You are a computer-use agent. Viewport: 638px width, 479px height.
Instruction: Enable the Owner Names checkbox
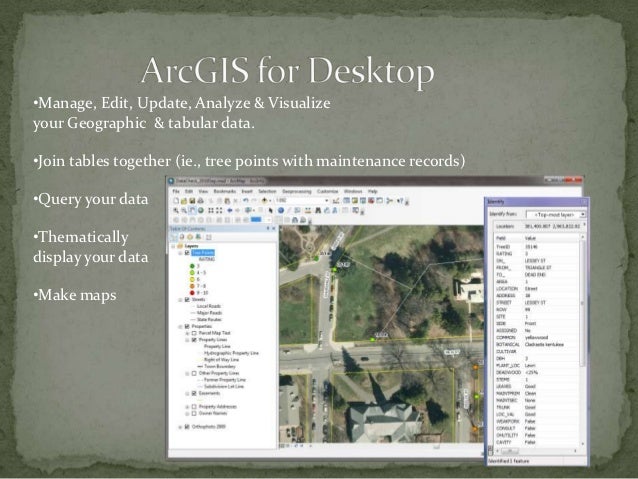point(194,413)
